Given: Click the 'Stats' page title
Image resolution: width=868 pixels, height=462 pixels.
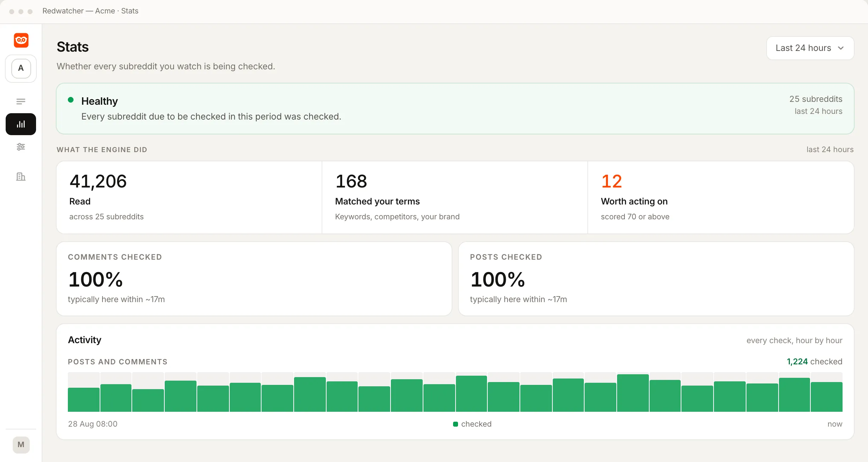Looking at the screenshot, I should coord(72,47).
